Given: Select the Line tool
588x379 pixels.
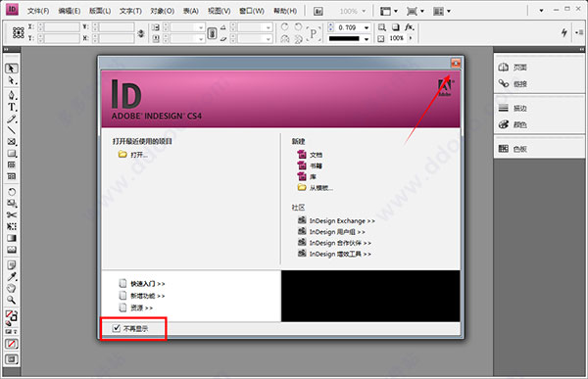Looking at the screenshot, I should coord(12,130).
